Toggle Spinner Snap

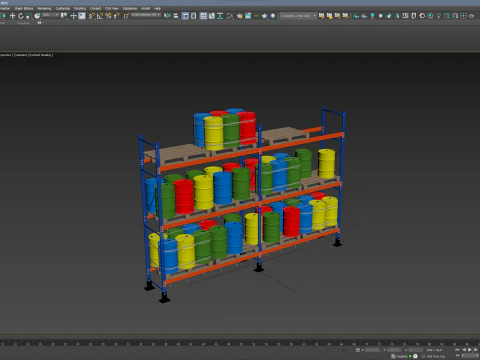pos(117,16)
